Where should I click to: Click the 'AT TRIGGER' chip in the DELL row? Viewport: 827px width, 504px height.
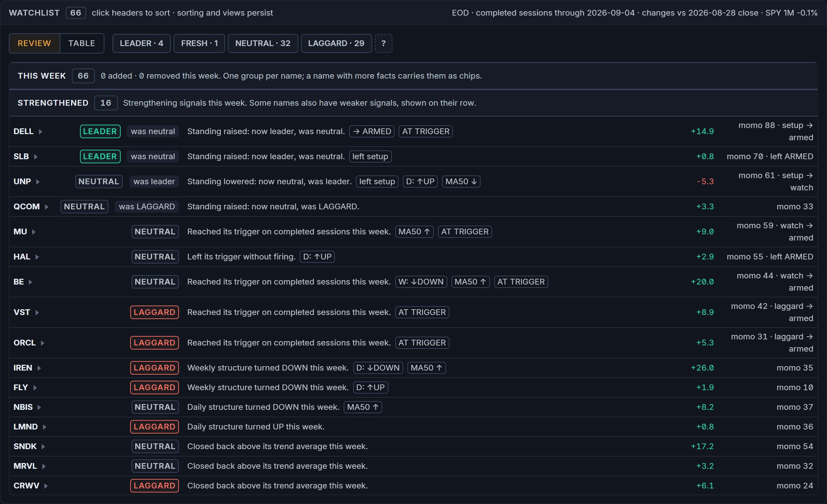[426, 131]
